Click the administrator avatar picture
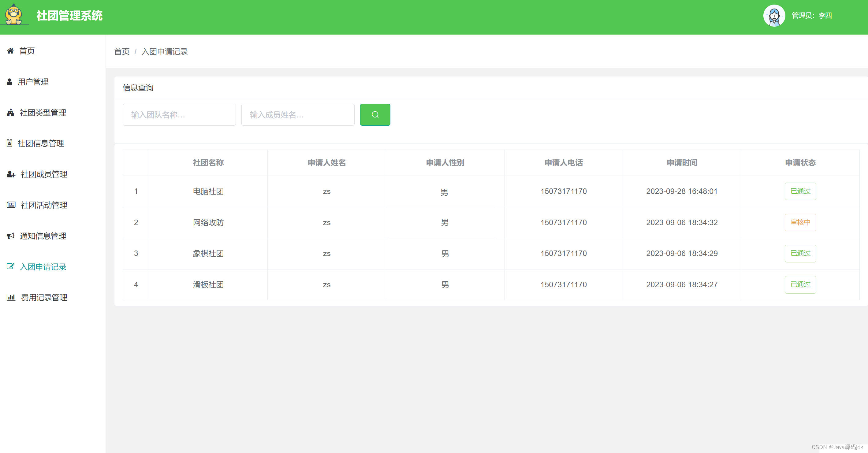The height and width of the screenshot is (453, 868). 774,16
